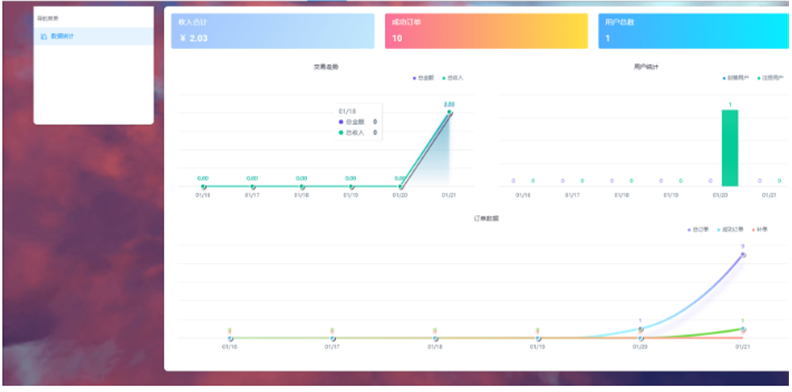Toggle the purple legend entry in 订单数据 chart
Image resolution: width=792 pixels, height=392 pixels.
698,229
